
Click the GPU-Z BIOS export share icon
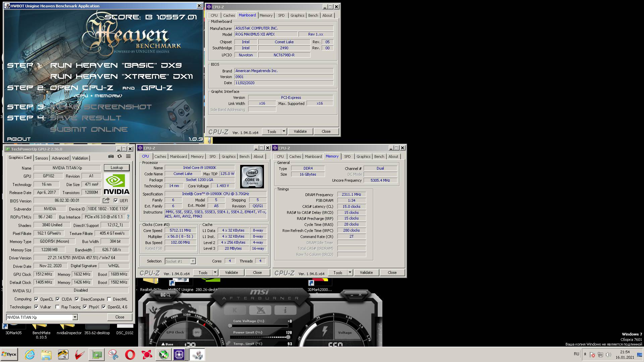point(106,200)
